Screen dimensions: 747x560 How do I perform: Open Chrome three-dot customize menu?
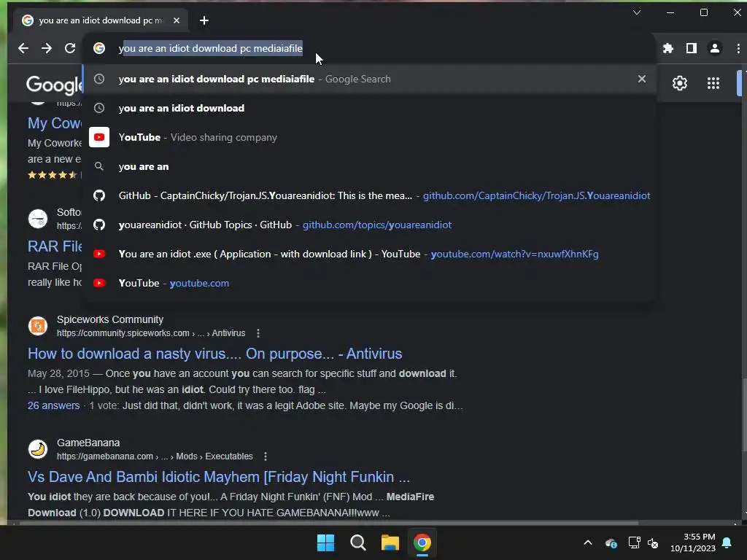[738, 48]
